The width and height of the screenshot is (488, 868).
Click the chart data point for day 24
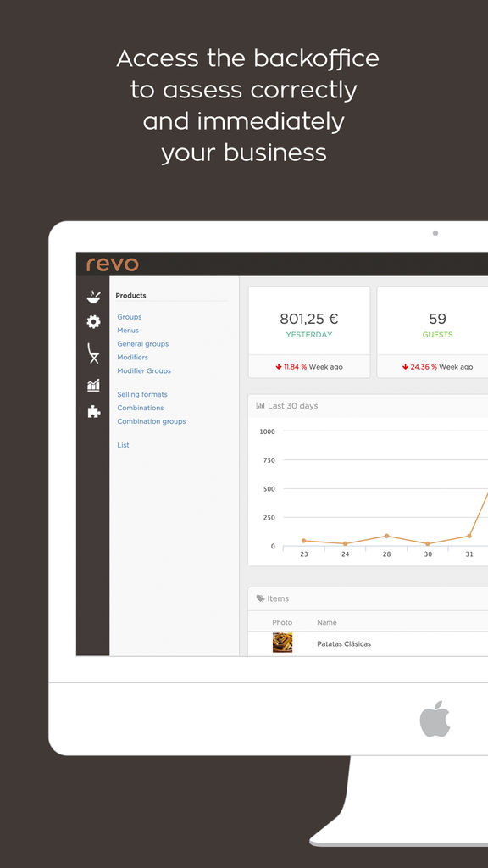tap(346, 543)
